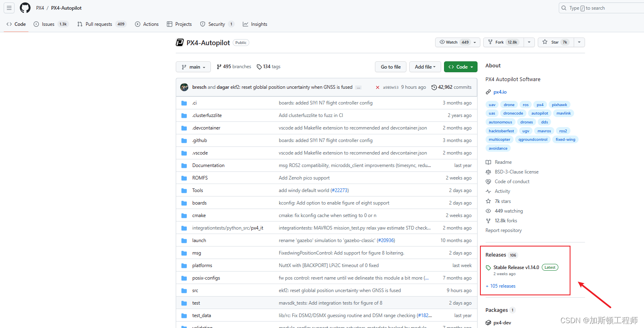Select the qgroundcontrol topic tag
Image resolution: width=644 pixels, height=328 pixels.
[x=533, y=140]
